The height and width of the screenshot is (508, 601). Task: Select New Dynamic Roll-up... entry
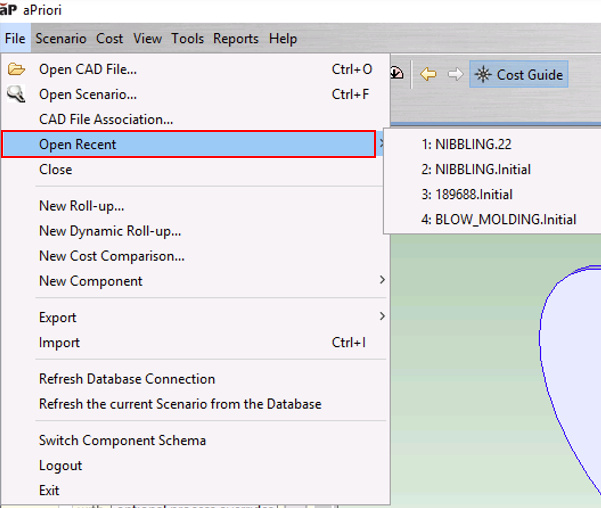[x=195, y=231]
